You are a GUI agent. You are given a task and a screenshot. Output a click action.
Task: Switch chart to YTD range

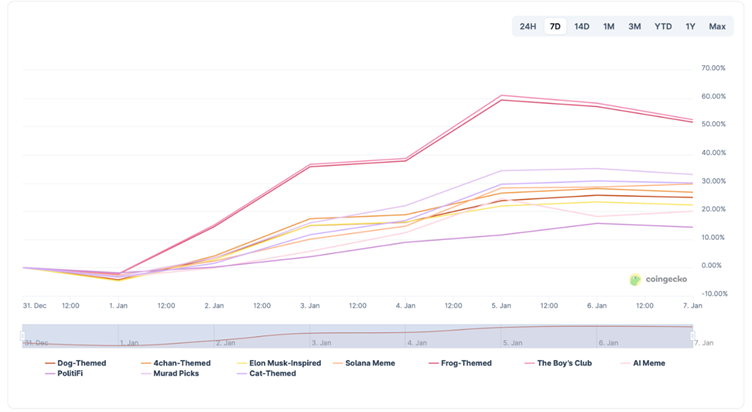pos(663,26)
